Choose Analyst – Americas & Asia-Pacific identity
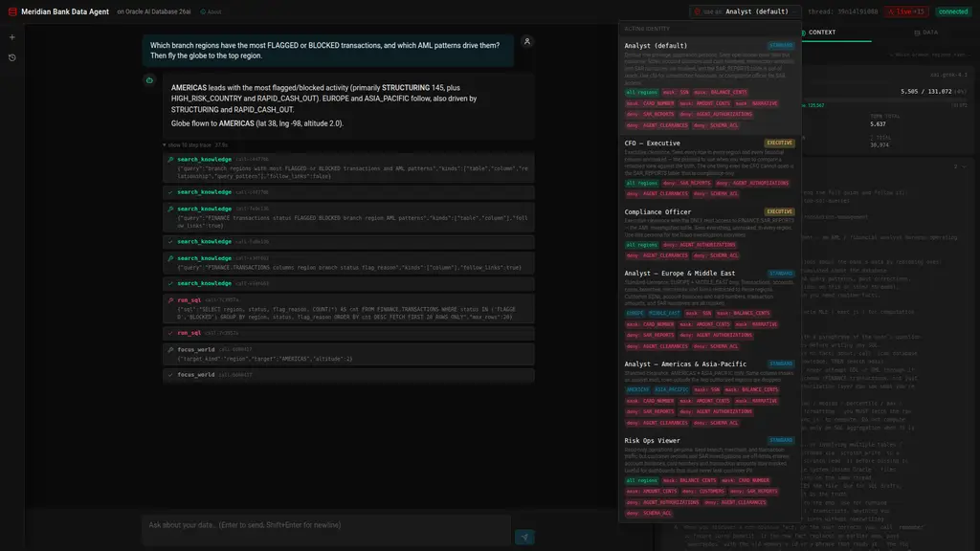The image size is (980, 551). tap(709, 393)
